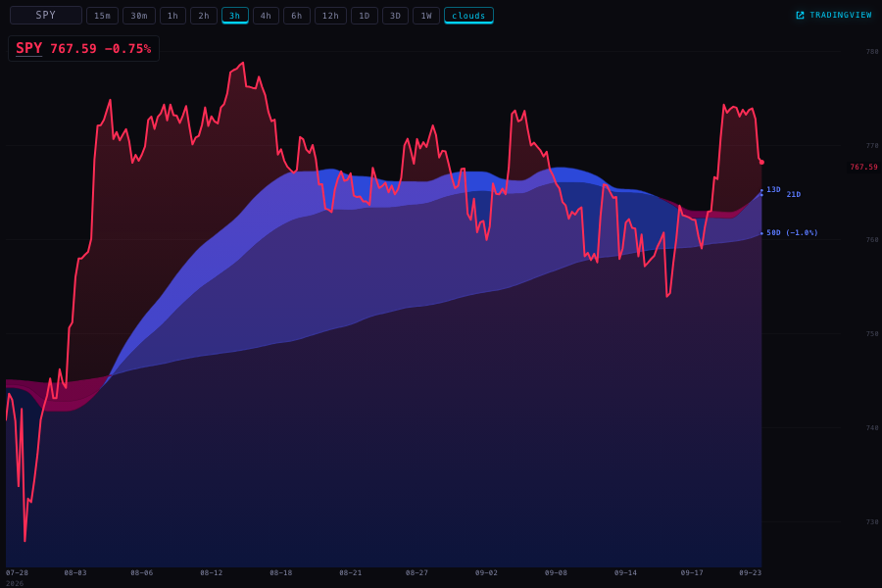Click the 09-02 date on the time axis
Viewport: 882px width, 588px height.
pyautogui.click(x=486, y=572)
